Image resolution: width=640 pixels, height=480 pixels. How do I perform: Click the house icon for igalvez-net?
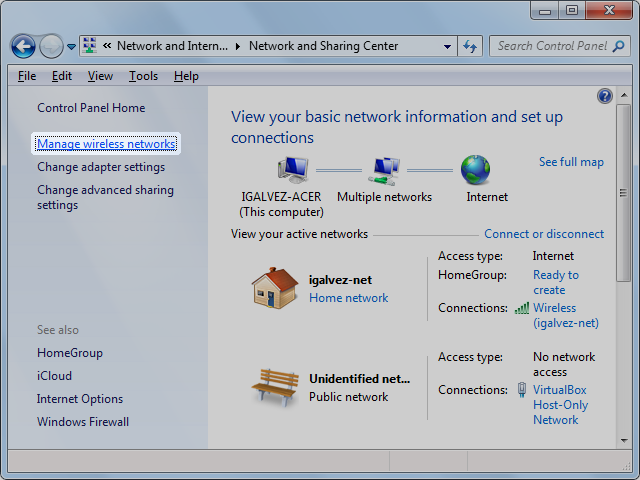pyautogui.click(x=274, y=288)
